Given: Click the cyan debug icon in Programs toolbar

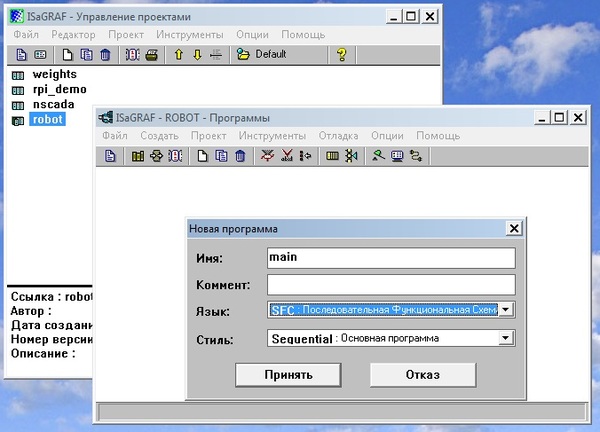Looking at the screenshot, I should point(351,156).
